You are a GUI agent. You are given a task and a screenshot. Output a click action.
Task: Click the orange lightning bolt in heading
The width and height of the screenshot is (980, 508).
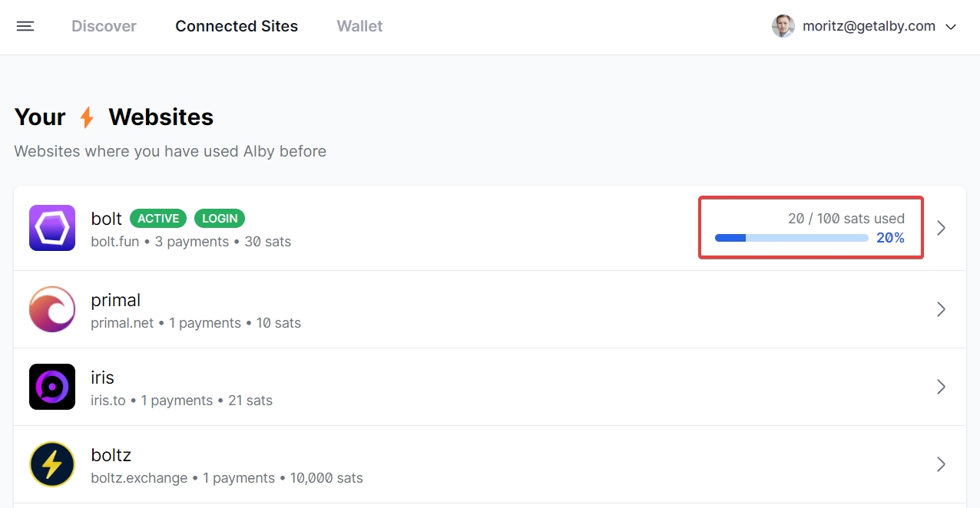[87, 117]
